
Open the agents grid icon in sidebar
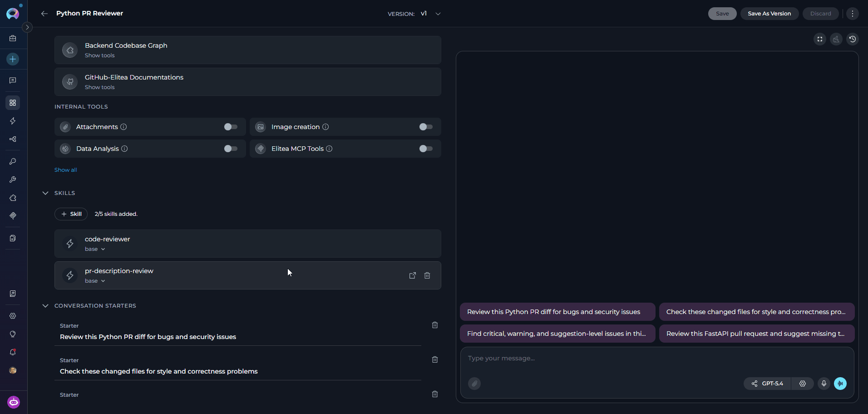tap(13, 103)
